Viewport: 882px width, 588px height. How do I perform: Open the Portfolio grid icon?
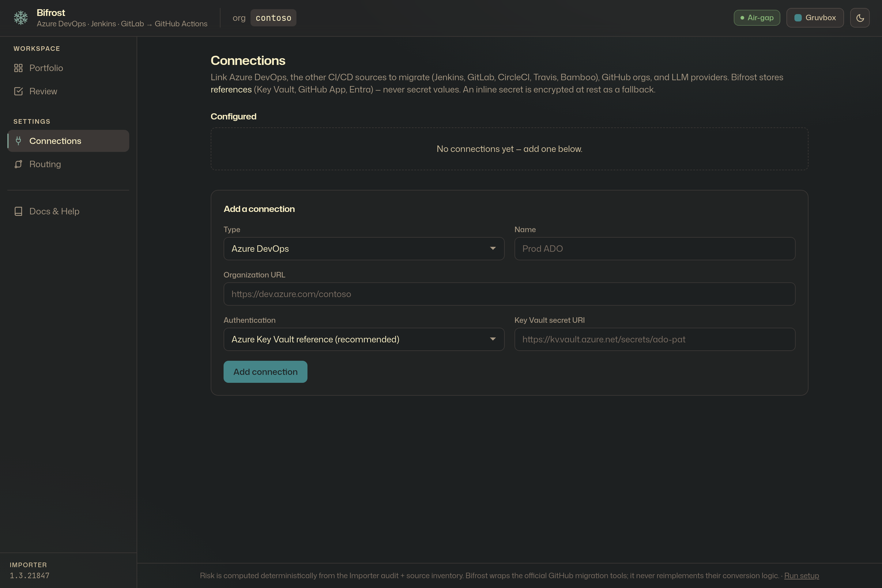click(18, 68)
